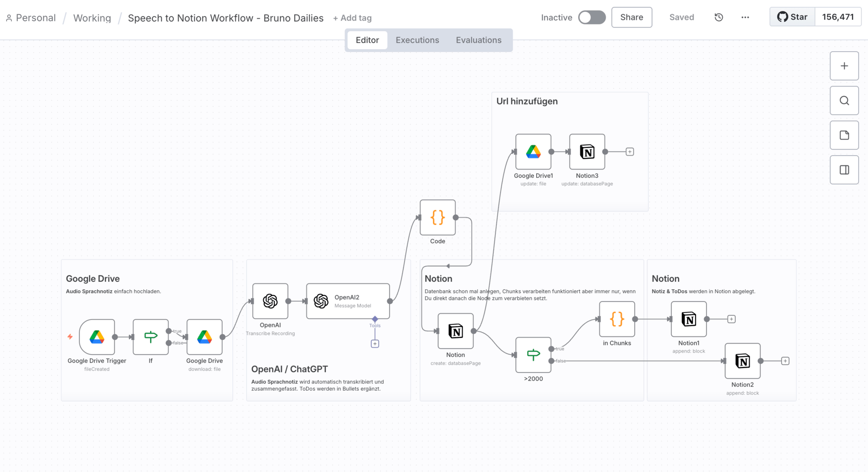Open workflow history
The height and width of the screenshot is (472, 868).
click(x=719, y=17)
